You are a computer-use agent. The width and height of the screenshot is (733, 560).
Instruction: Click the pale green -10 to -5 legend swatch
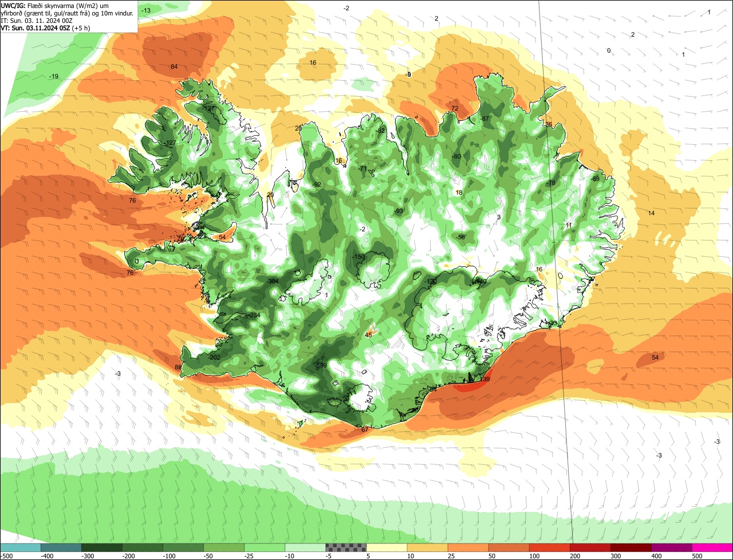coord(305,547)
